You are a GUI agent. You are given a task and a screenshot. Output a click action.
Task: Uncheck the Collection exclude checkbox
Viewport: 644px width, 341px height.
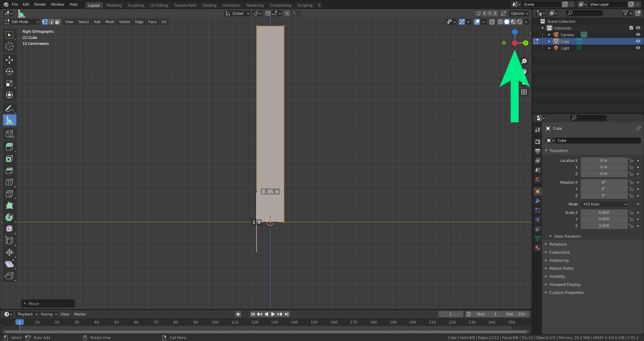click(631, 28)
